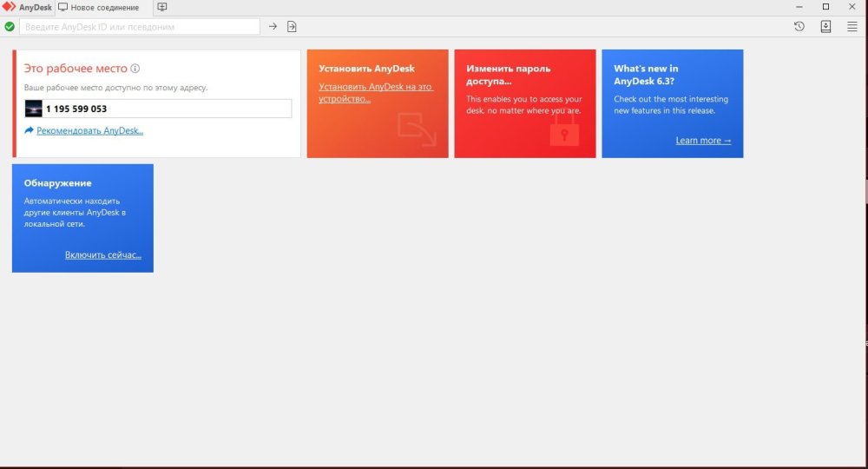Image resolution: width=868 pixels, height=469 pixels.
Task: Open the Изменить пароль доступа tile
Action: (x=525, y=103)
